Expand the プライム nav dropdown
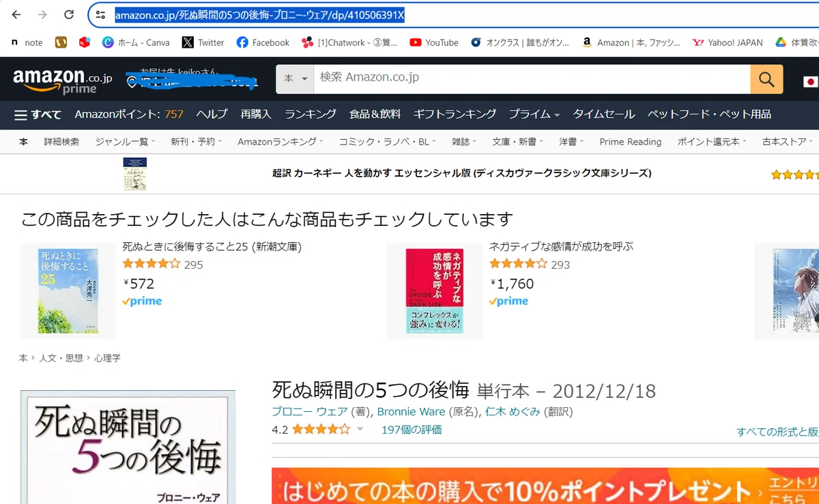 click(x=534, y=114)
